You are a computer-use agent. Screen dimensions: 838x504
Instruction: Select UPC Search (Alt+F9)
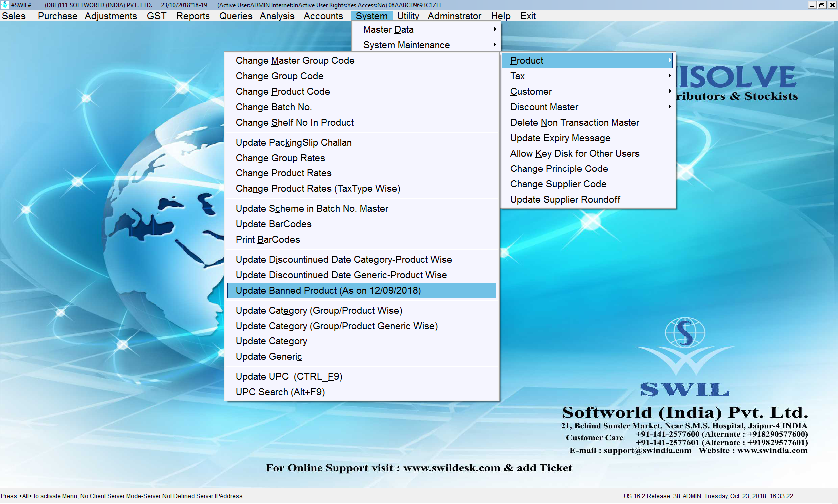pyautogui.click(x=362, y=392)
